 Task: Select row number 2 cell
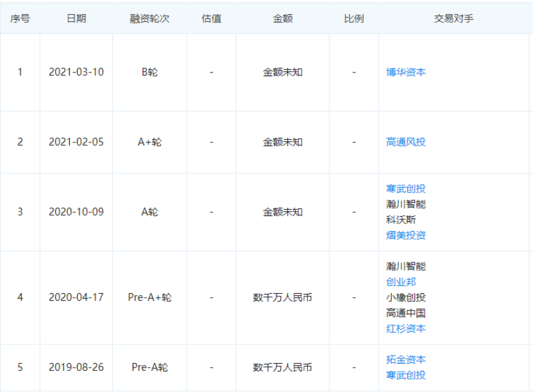(20, 142)
